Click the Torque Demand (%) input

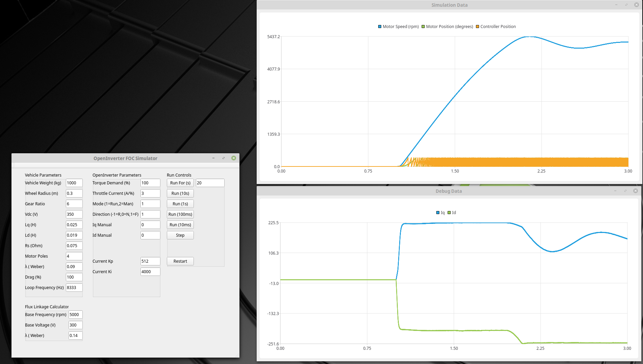point(150,183)
